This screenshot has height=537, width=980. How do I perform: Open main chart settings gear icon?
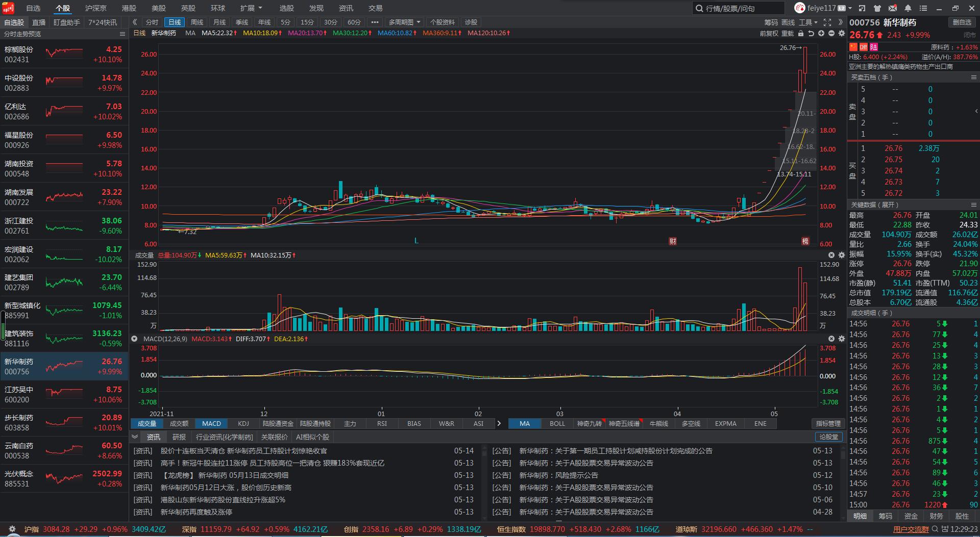point(842,33)
